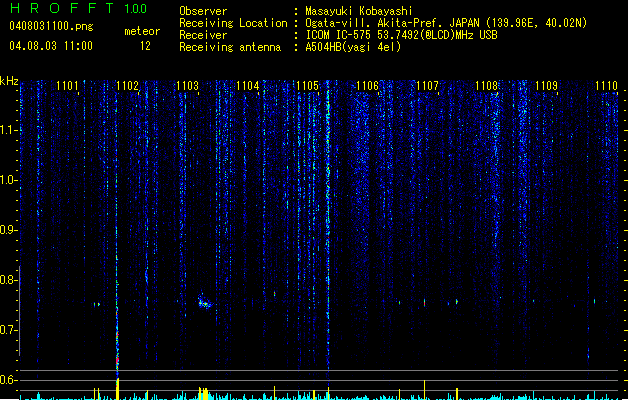Click time marker 1101

coord(67,86)
